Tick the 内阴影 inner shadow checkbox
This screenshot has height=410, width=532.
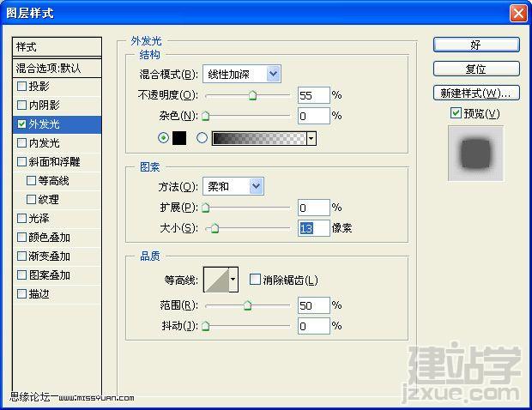click(21, 106)
